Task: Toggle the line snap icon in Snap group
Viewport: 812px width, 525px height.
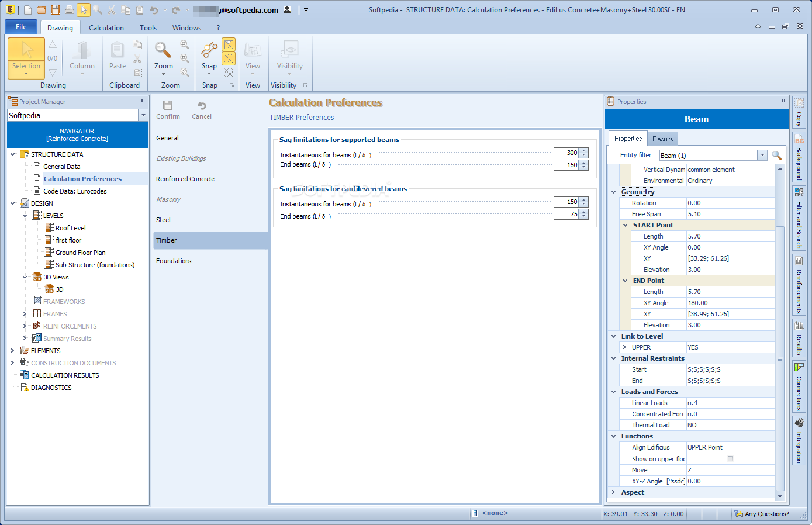Action: [229, 58]
